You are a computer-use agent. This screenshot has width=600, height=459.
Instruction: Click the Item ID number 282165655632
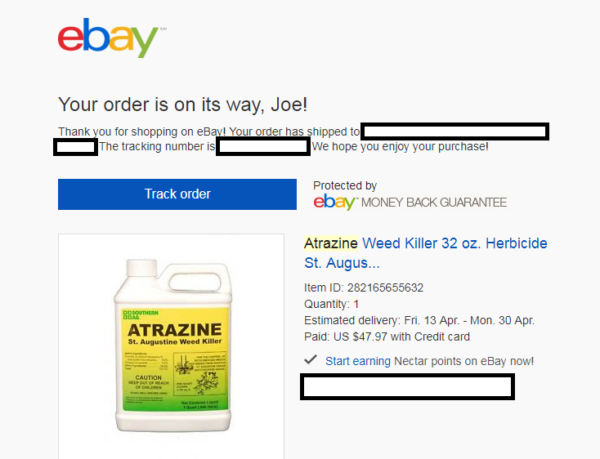pos(385,288)
